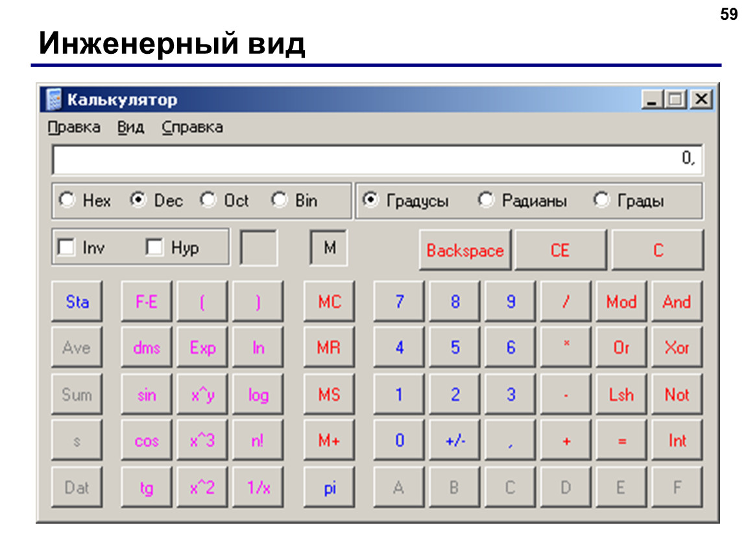The width and height of the screenshot is (746, 560).
Task: Click digit 7
Action: click(x=399, y=301)
